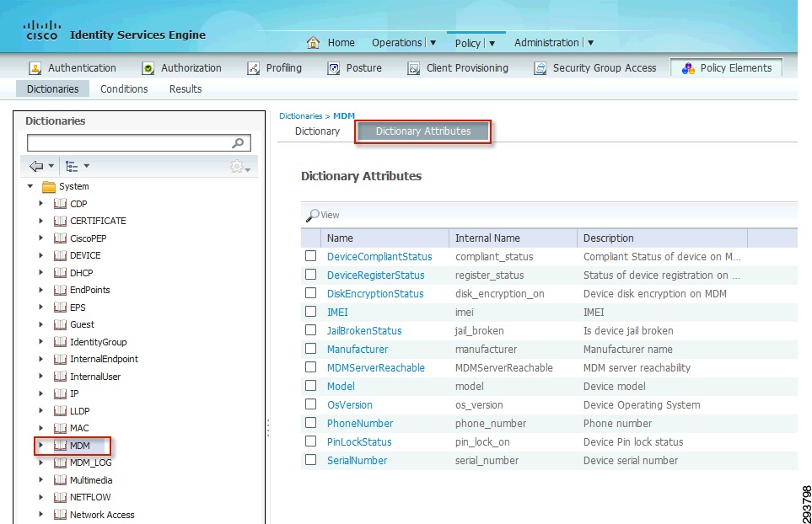Open the Operations dropdown arrow
This screenshot has height=524, width=812.
(433, 43)
